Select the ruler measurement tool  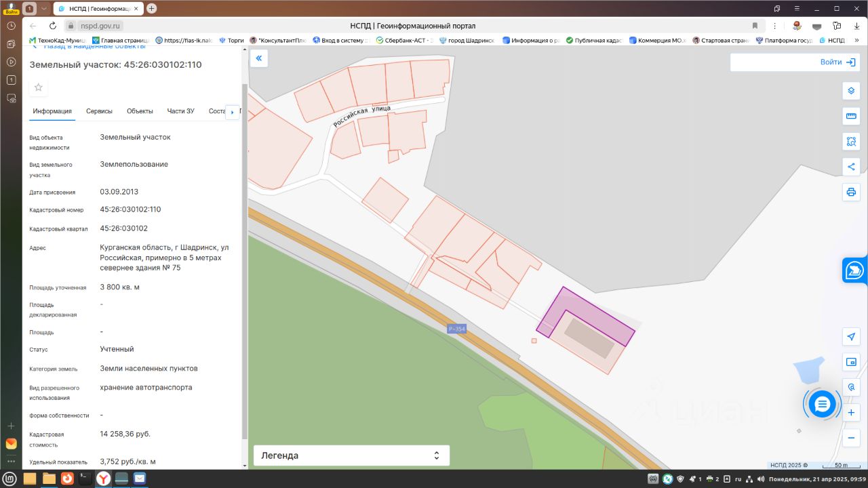click(851, 116)
